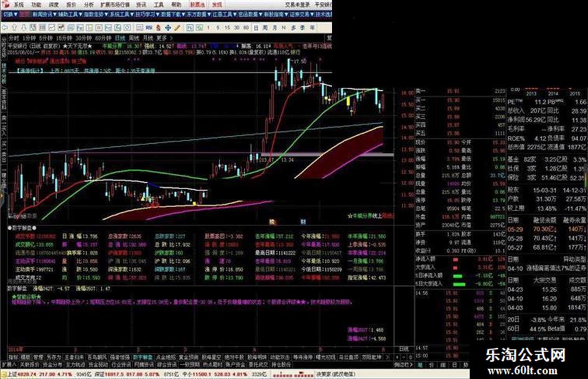This screenshot has width=588, height=379.
Task: Open the 行业资讯 bottom tab
Action: [x=121, y=365]
